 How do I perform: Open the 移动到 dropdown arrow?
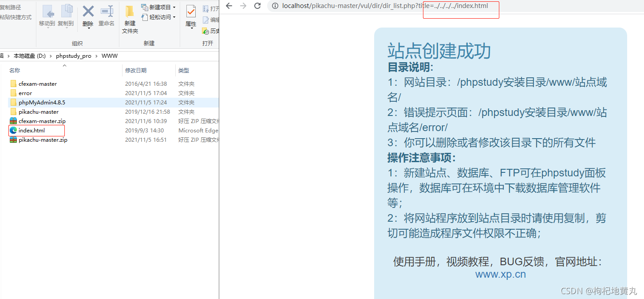(x=47, y=28)
